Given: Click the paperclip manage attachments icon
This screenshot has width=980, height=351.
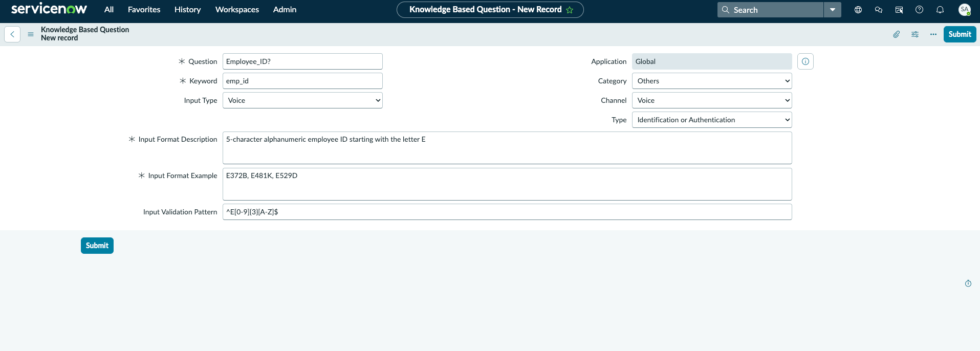Looking at the screenshot, I should point(897,34).
